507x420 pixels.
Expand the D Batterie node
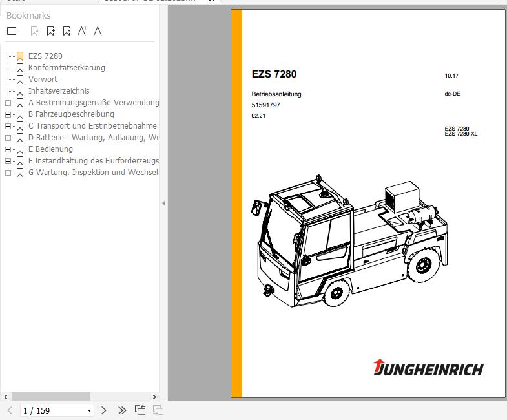[8, 138]
